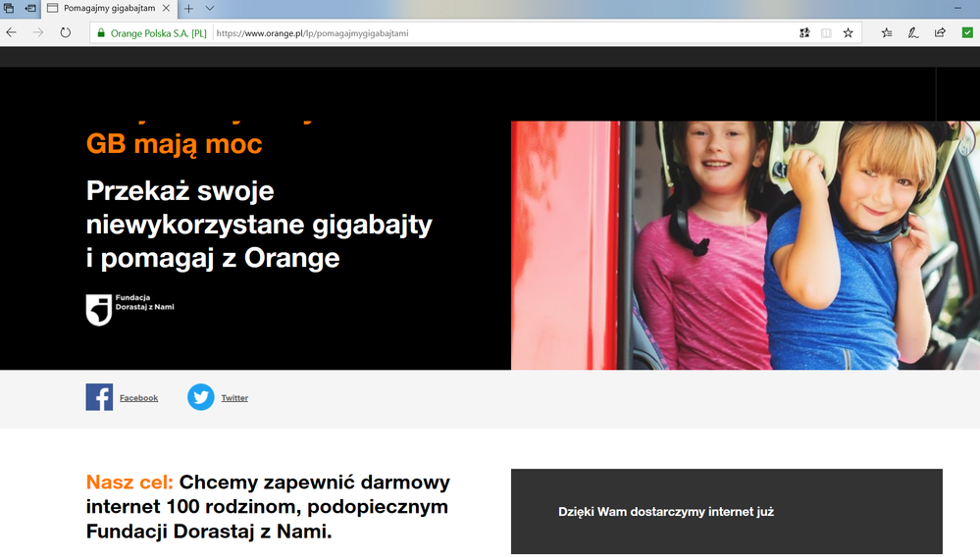Viewport: 980px width, 557px height.
Task: Share this page icon
Action: [x=940, y=33]
